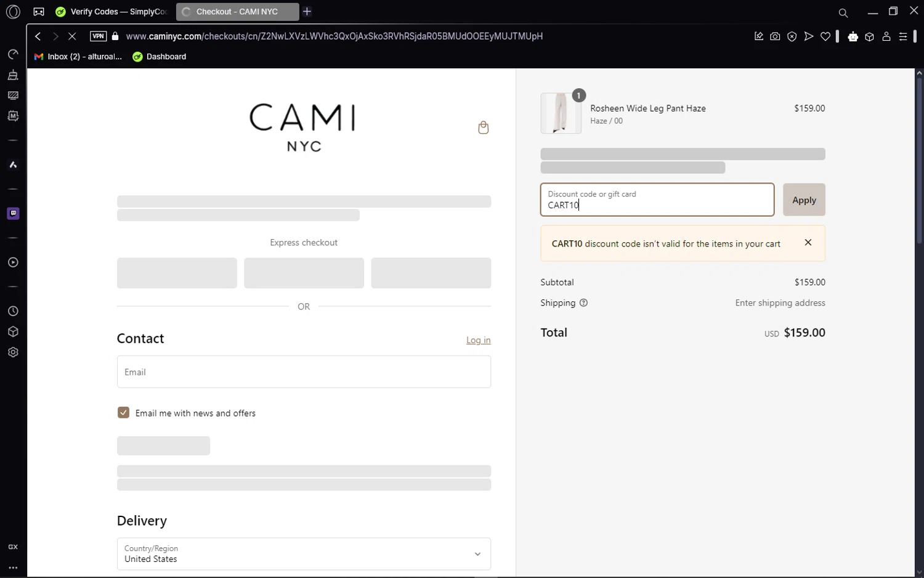The image size is (924, 578).
Task: Select the Checkout - CAMI NYC tab
Action: pyautogui.click(x=237, y=12)
